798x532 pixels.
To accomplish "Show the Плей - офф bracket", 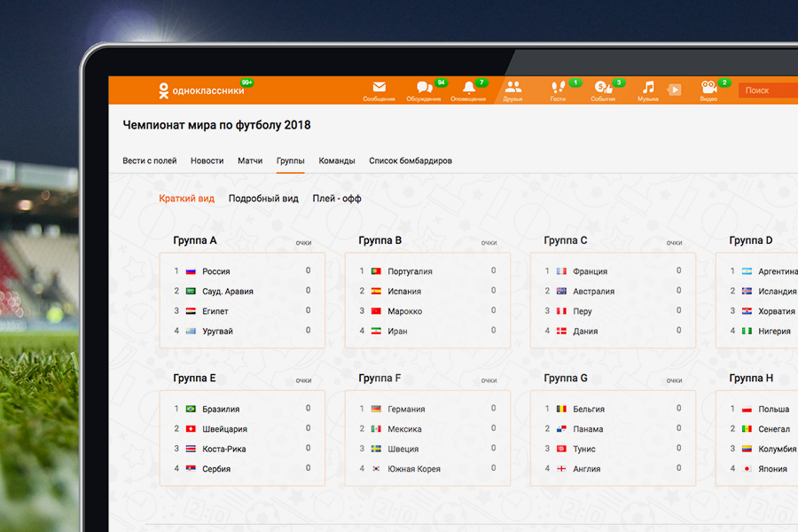I will click(x=337, y=199).
